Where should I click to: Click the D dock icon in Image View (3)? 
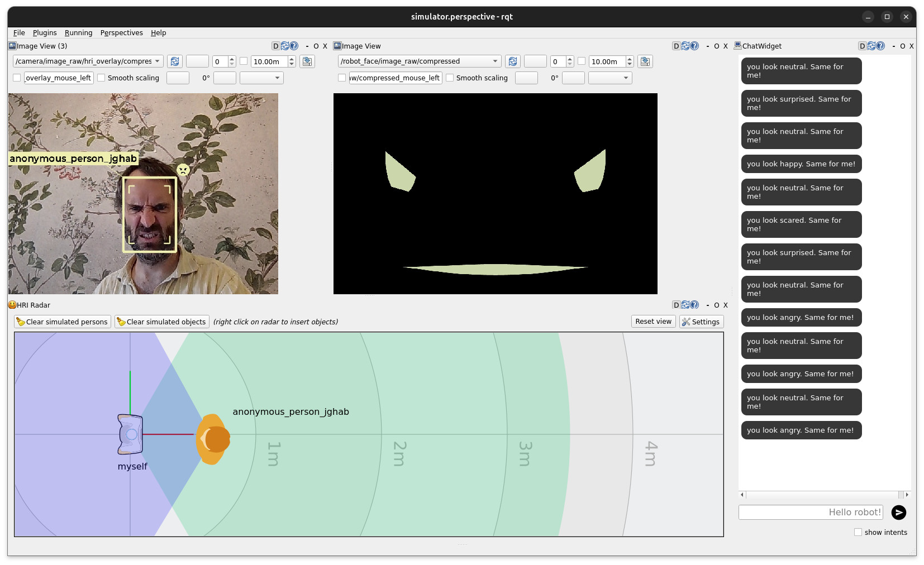click(275, 46)
